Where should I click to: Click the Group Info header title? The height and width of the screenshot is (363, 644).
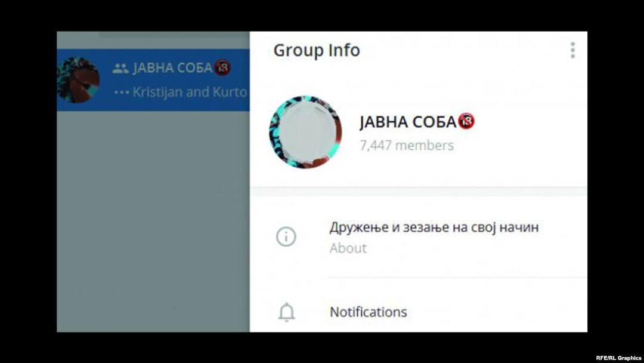(x=317, y=50)
